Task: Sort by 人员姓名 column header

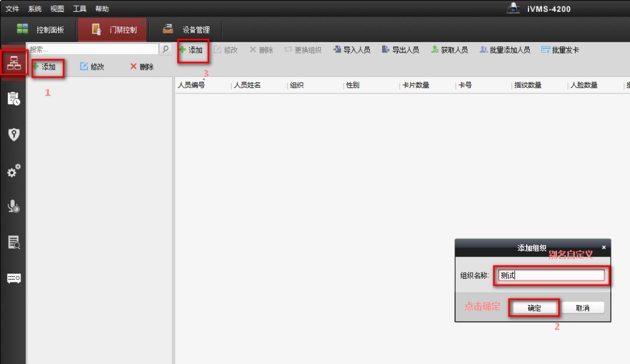Action: 247,85
